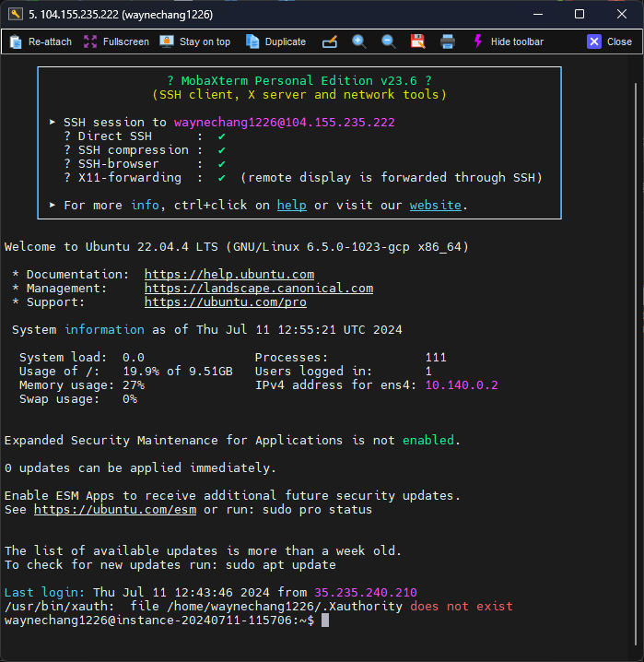Maximize the MobaXterm terminal window
Screen dimensions: 644x662
coord(580,14)
